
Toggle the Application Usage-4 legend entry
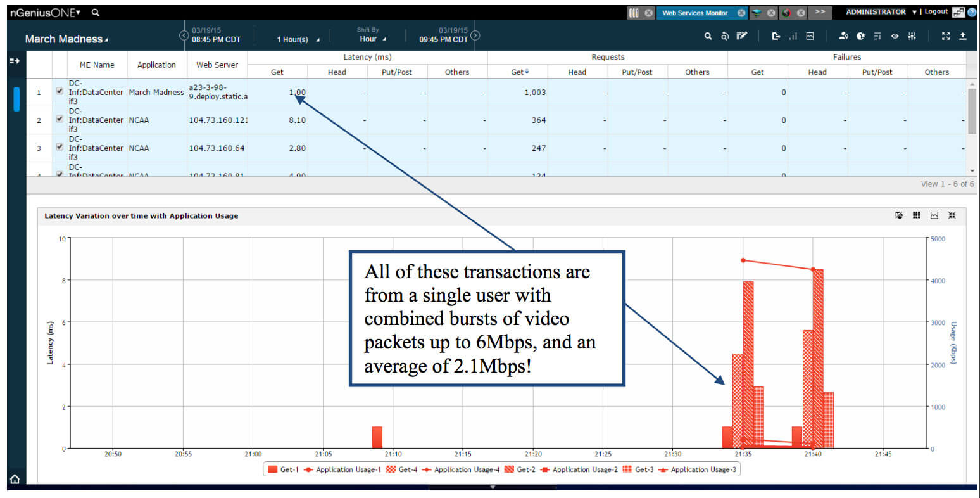(461, 469)
